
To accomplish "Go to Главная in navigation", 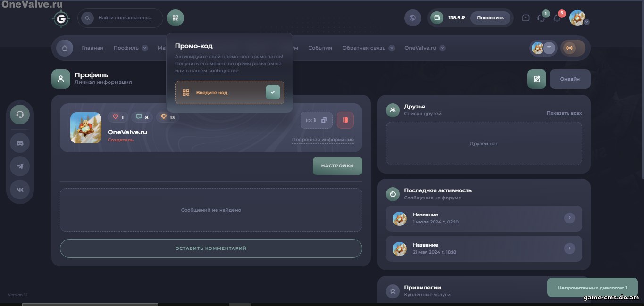I will [92, 48].
